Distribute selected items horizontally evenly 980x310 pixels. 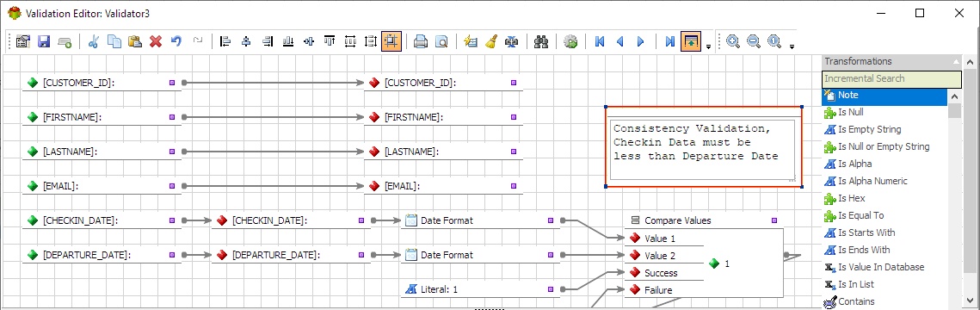tap(350, 42)
